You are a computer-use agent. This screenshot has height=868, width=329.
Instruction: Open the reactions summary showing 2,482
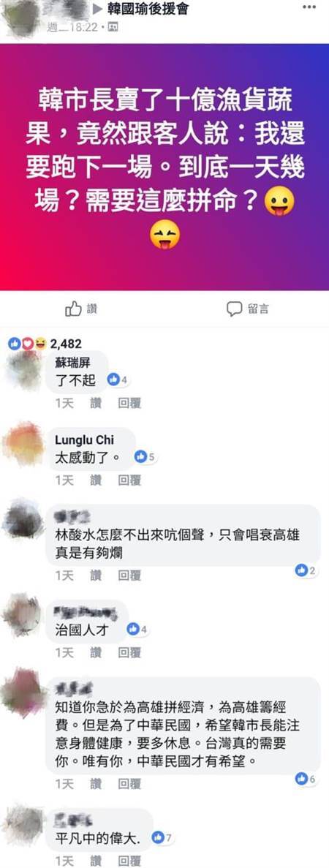(x=45, y=344)
